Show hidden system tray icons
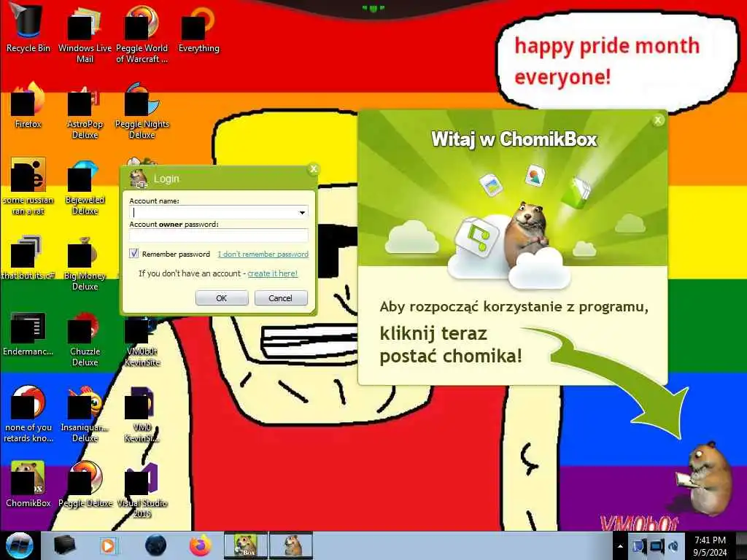 point(620,546)
